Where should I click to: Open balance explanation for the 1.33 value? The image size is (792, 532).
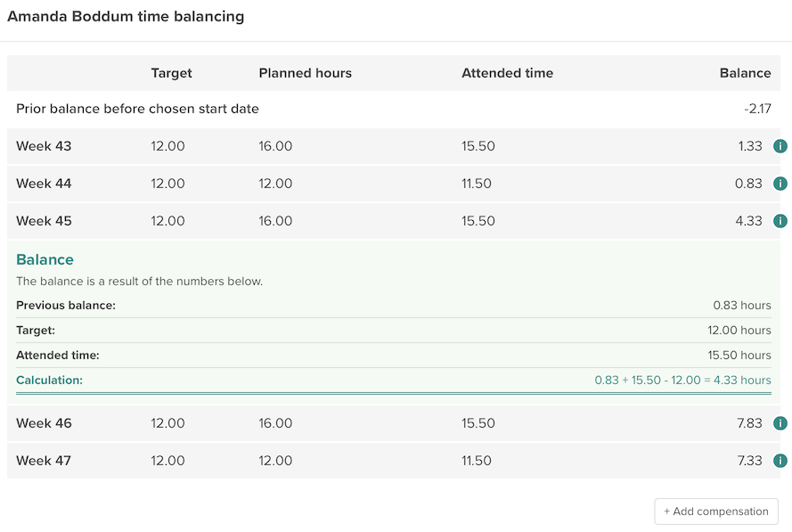tap(780, 146)
